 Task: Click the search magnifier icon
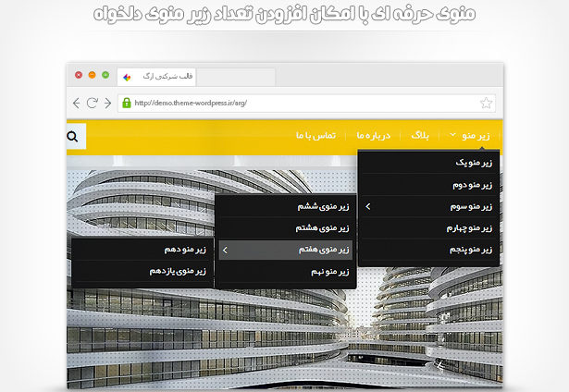click(x=74, y=137)
